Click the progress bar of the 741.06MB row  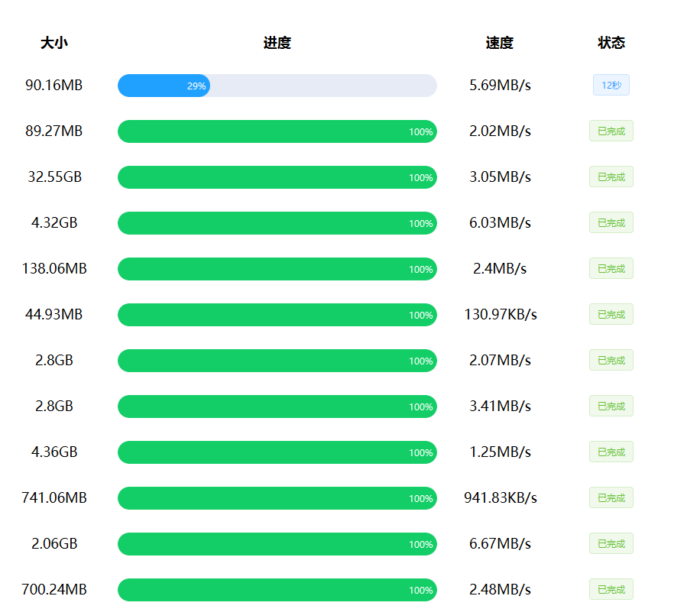(277, 498)
